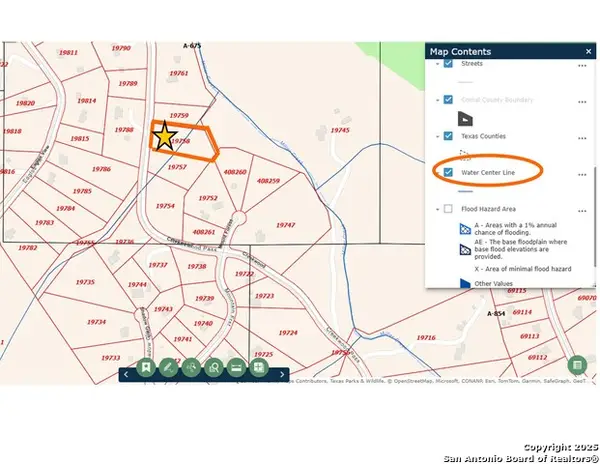Open the Measure ruler tool

(236, 368)
